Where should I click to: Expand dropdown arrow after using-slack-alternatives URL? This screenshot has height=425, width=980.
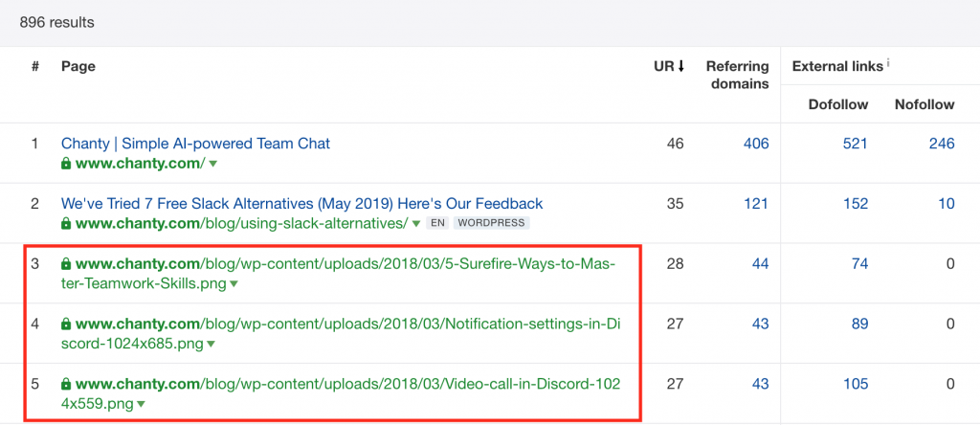pyautogui.click(x=417, y=223)
